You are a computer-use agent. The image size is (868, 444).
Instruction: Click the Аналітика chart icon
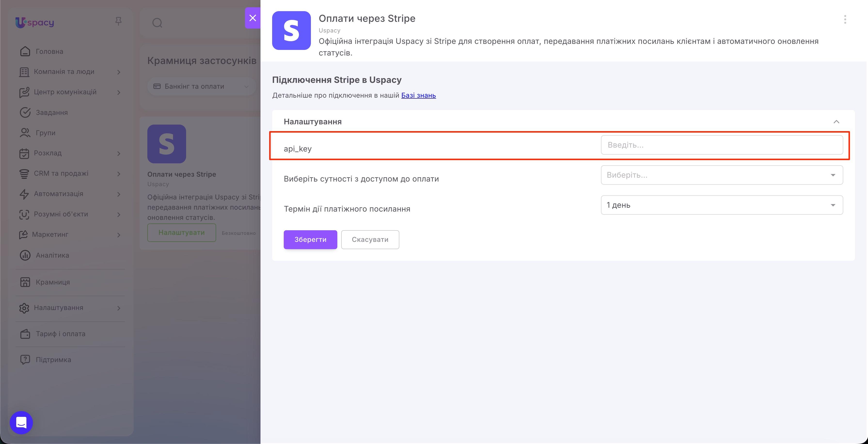(x=25, y=255)
